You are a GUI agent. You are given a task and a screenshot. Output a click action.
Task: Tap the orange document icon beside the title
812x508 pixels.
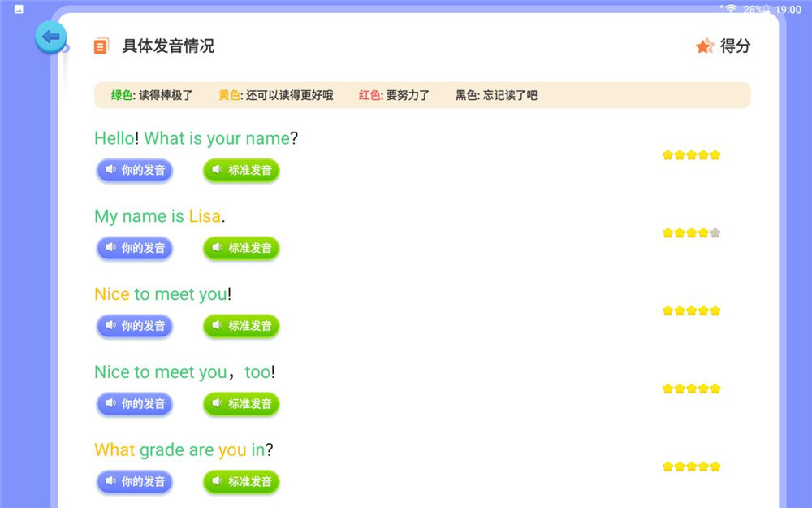(101, 46)
